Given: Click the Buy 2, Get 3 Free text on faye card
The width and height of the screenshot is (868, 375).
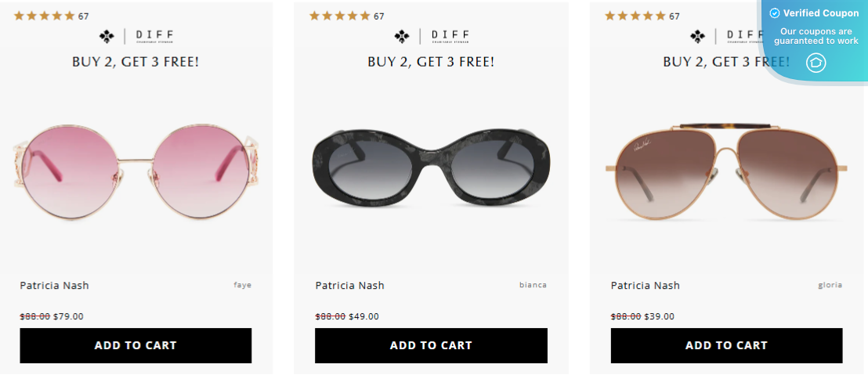Looking at the screenshot, I should (136, 61).
